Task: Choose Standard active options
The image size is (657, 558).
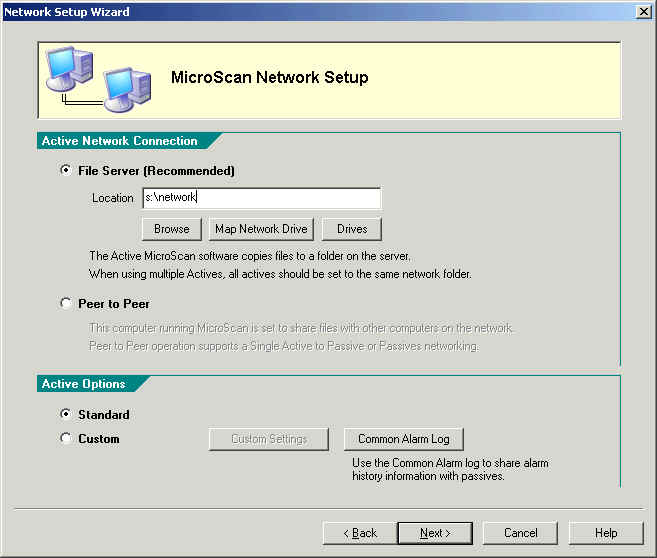Action: (66, 414)
